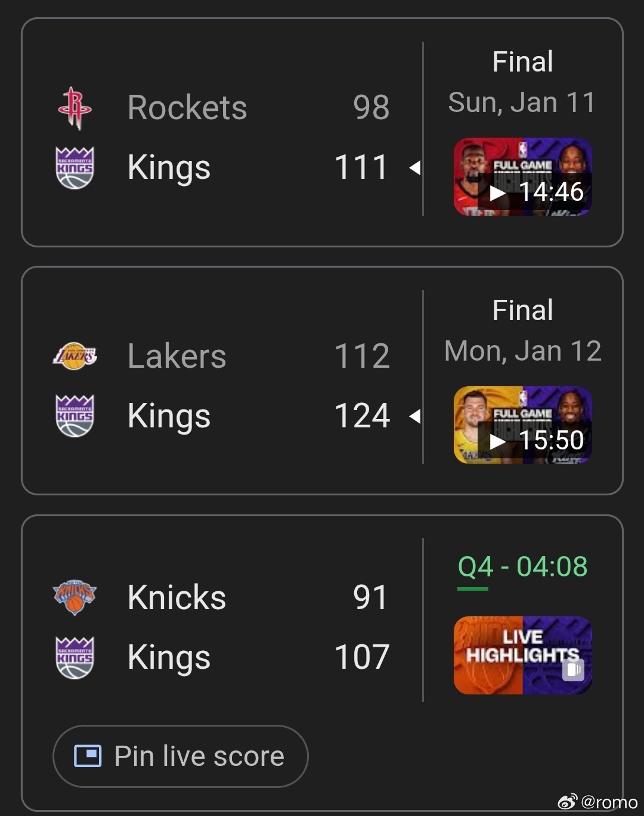Click the Houston Rockets team logo
This screenshot has width=644, height=816.
point(75,108)
